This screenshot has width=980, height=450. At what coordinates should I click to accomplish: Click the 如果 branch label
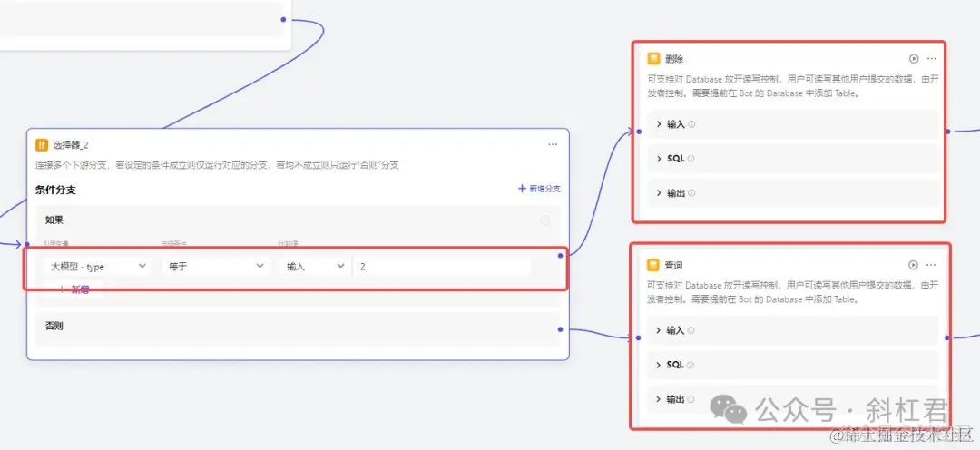tap(54, 220)
